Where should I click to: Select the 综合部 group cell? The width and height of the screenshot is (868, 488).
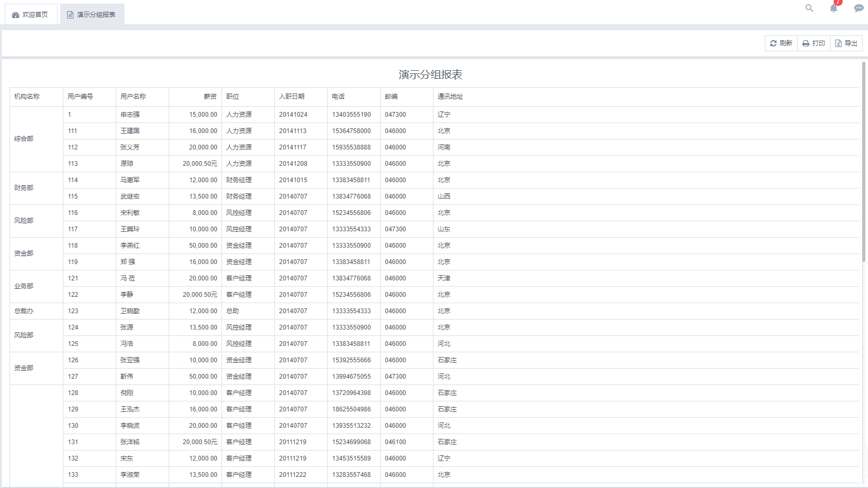[x=24, y=139]
